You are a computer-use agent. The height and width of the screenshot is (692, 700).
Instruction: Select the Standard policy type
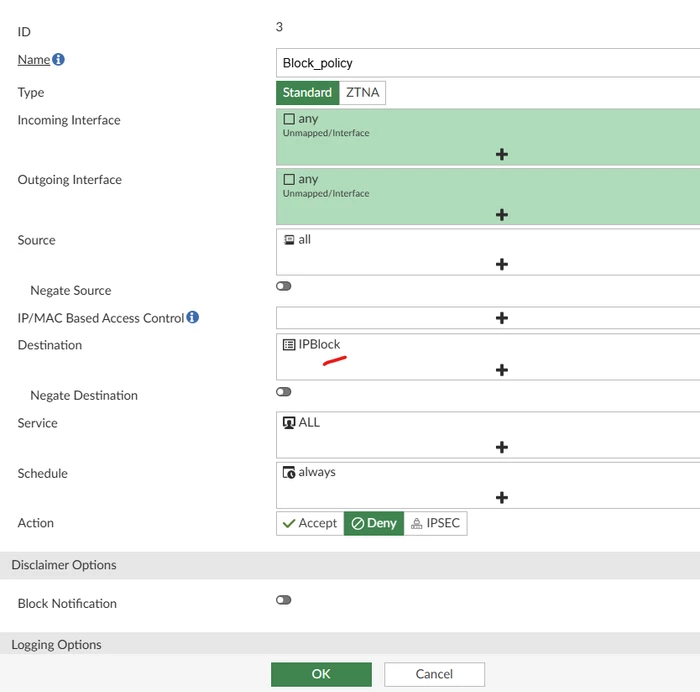pos(308,92)
